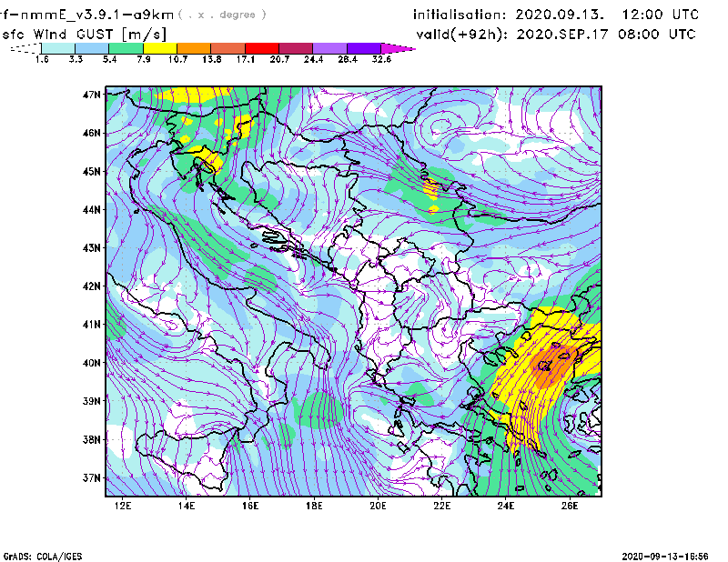
Task: Click the legend value 5.4
Action: click(109, 59)
